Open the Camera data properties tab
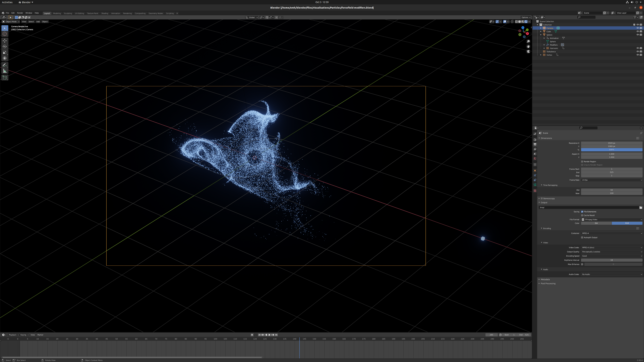The height and width of the screenshot is (362, 644). point(535,185)
